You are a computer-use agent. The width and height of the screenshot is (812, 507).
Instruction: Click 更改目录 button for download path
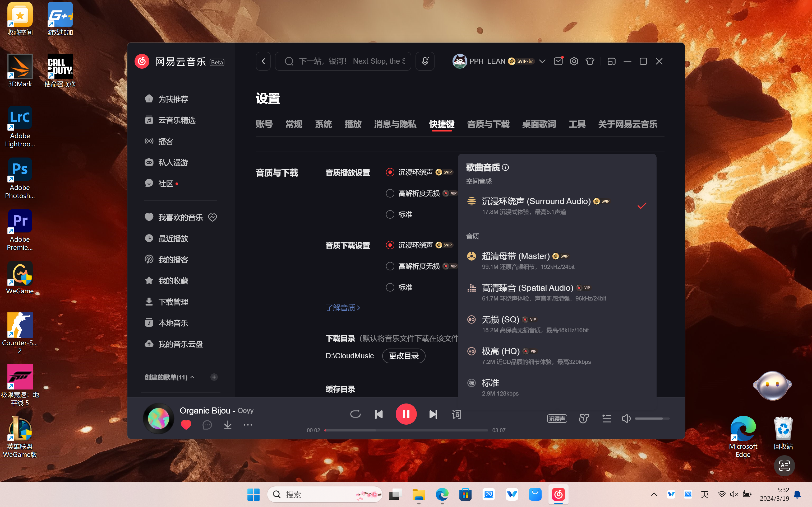[x=403, y=356]
